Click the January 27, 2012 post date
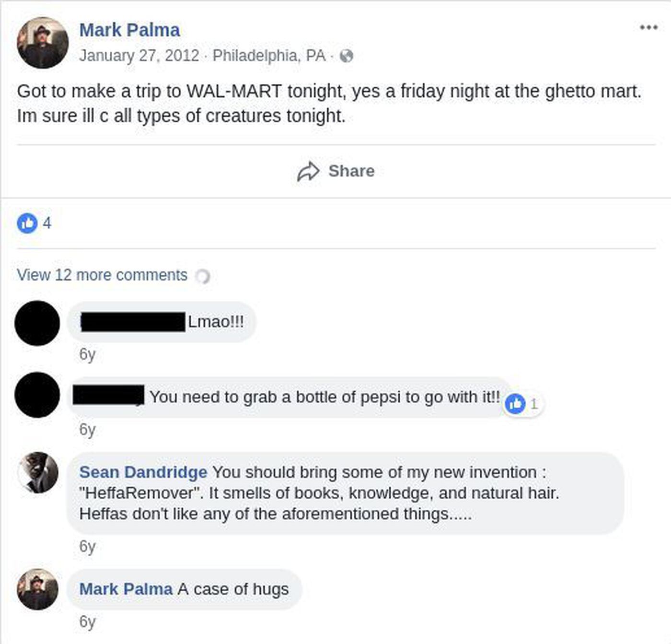 (139, 56)
